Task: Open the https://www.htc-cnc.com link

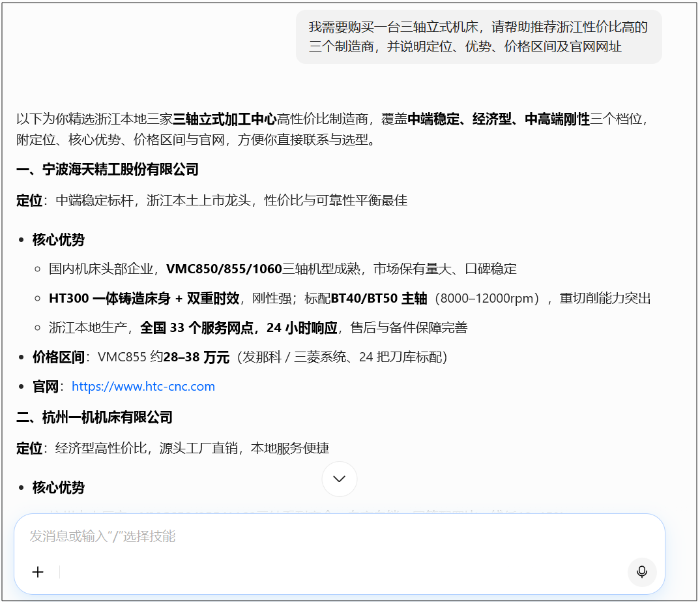Action: 143,386
